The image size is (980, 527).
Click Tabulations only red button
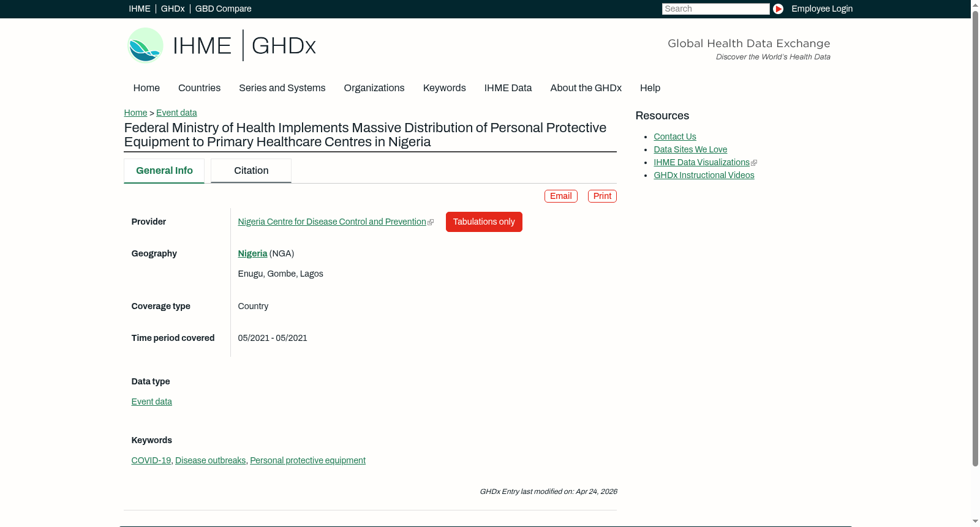[484, 222]
